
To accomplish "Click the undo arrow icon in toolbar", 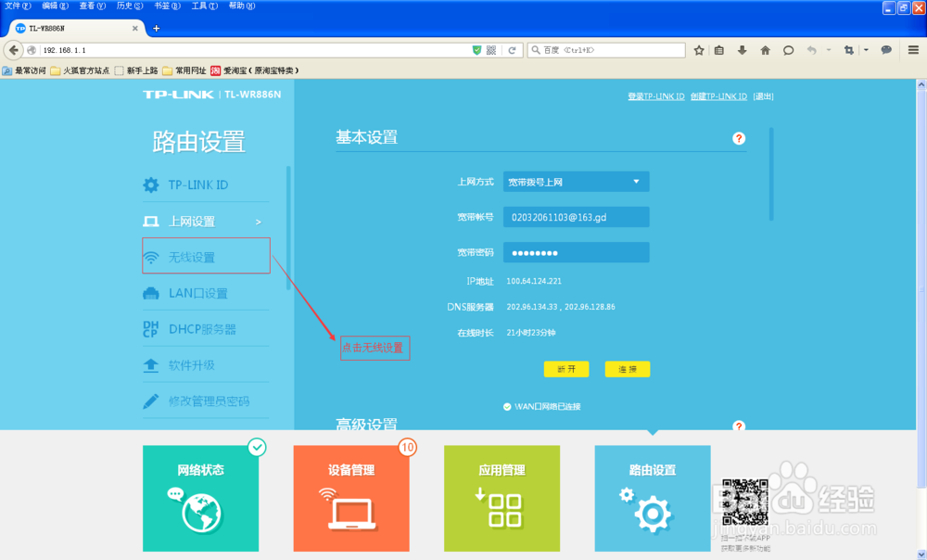I will tap(812, 50).
